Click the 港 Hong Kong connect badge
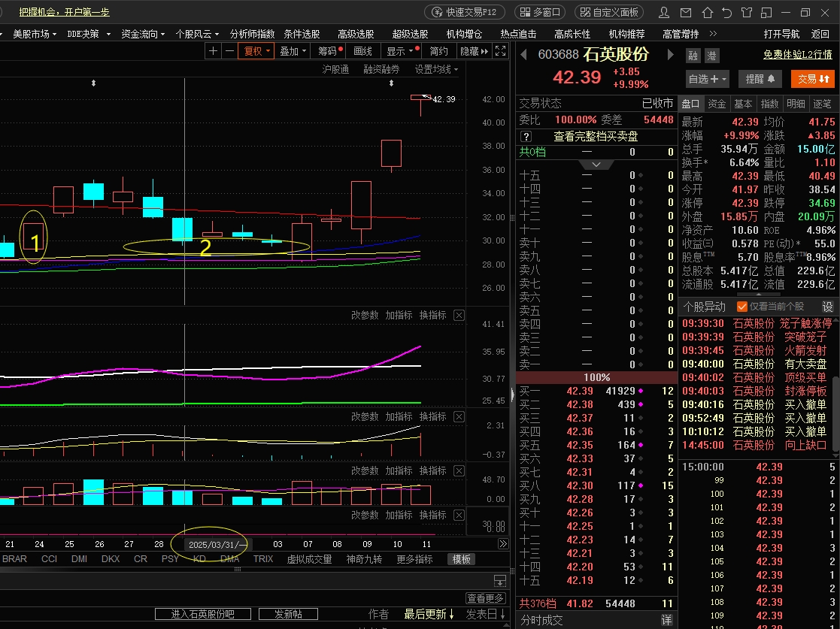Screen dimensions: 840x629 (x=711, y=56)
